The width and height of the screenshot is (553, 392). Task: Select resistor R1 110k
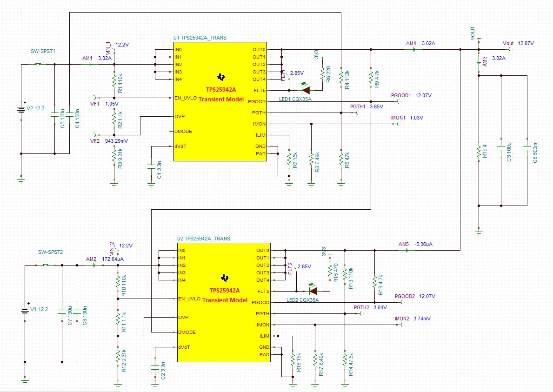pyautogui.click(x=114, y=81)
